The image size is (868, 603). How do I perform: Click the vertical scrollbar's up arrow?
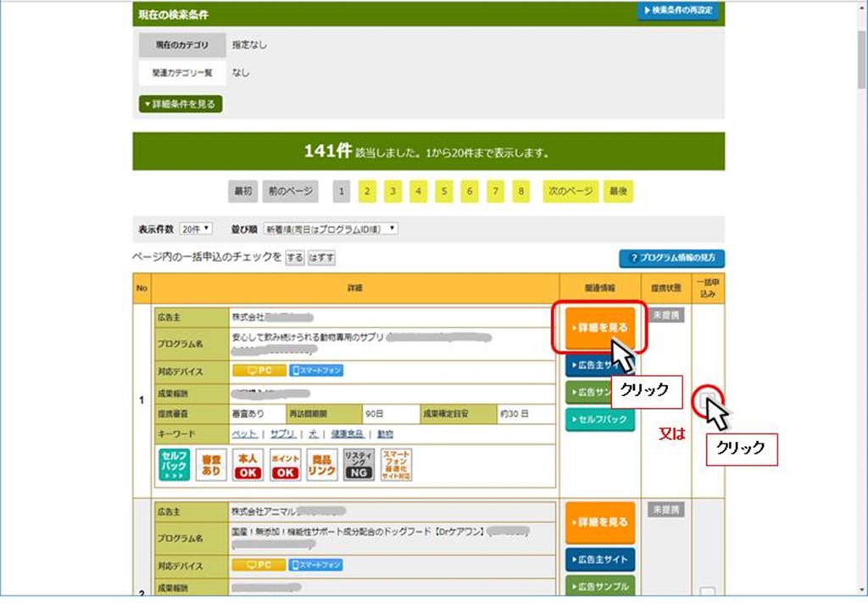click(860, 7)
